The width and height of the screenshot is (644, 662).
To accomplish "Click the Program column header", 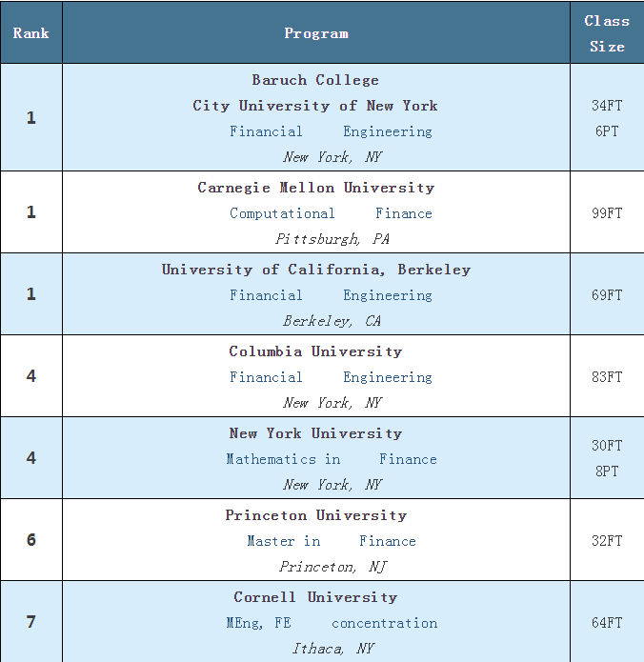I will coord(316,33).
